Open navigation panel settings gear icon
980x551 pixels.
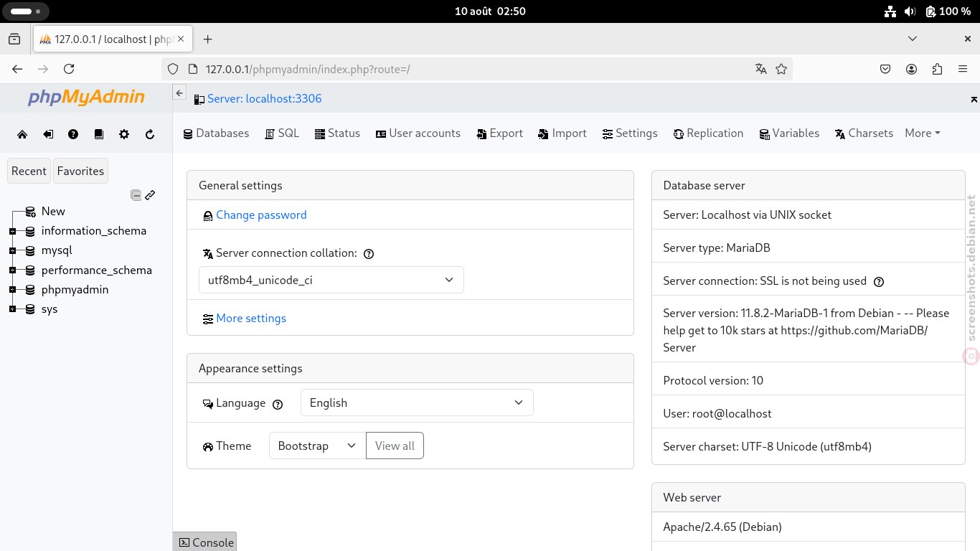click(x=124, y=134)
